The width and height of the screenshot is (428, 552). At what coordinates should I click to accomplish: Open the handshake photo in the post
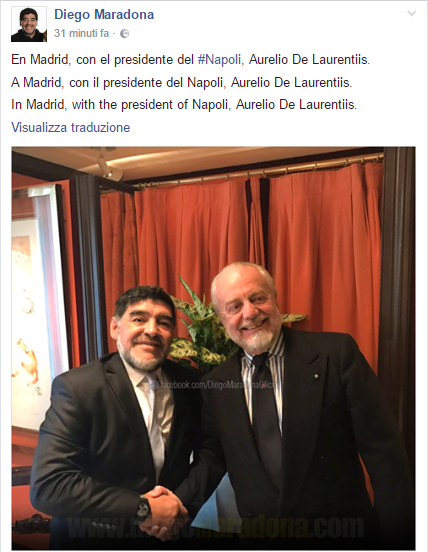(x=213, y=348)
